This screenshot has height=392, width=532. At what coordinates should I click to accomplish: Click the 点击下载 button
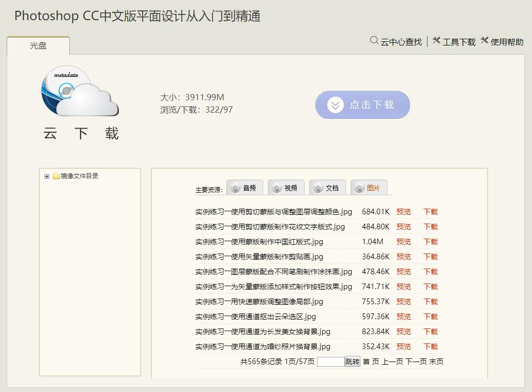coord(363,105)
